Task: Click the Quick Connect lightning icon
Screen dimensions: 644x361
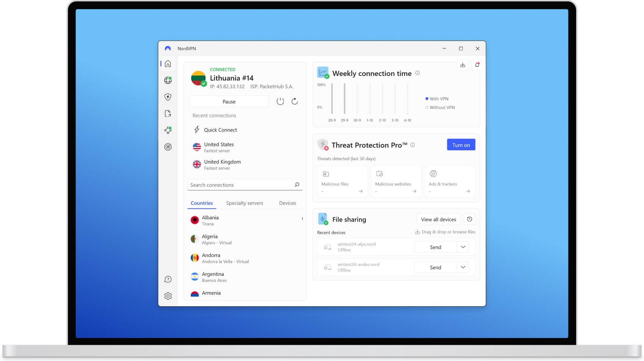Action: pyautogui.click(x=197, y=130)
